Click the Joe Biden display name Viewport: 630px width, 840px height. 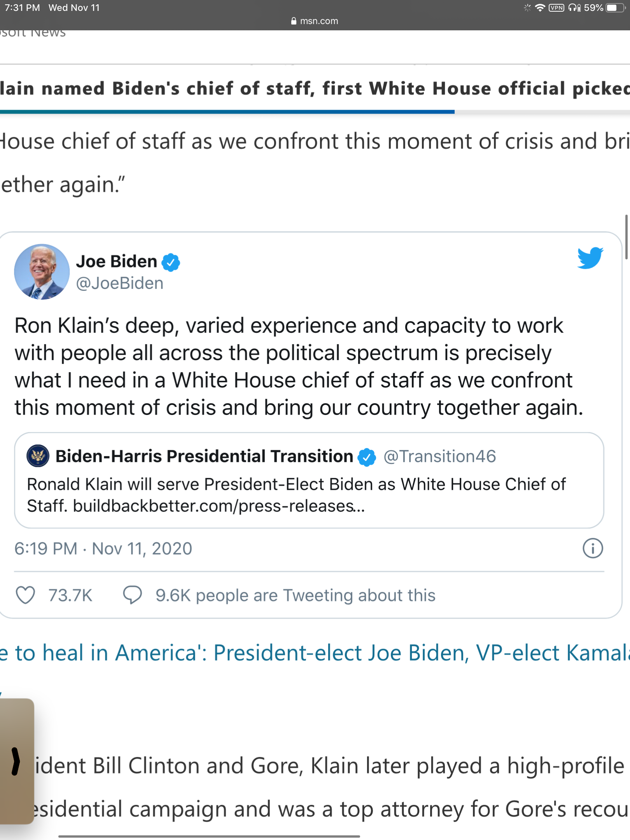pyautogui.click(x=116, y=261)
